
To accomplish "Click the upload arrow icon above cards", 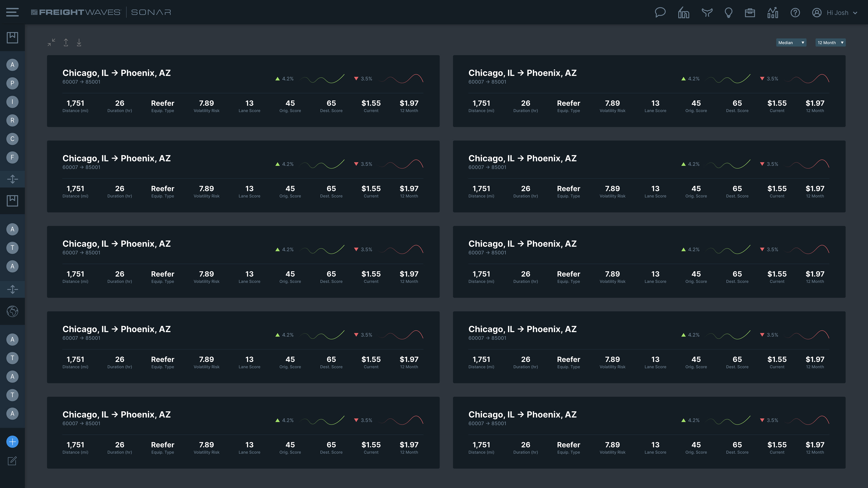I will (x=66, y=42).
